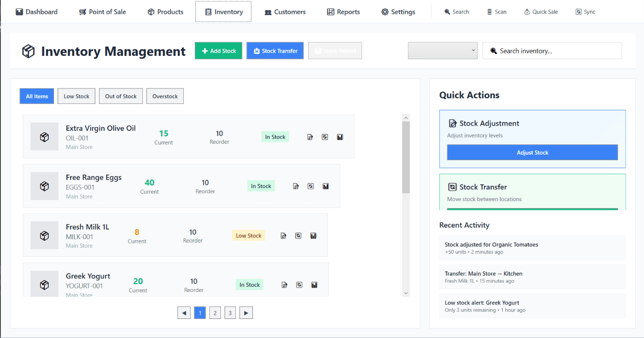Edit stock for Extra Virgin Olive Oil
This screenshot has height=338, width=644.
[310, 137]
